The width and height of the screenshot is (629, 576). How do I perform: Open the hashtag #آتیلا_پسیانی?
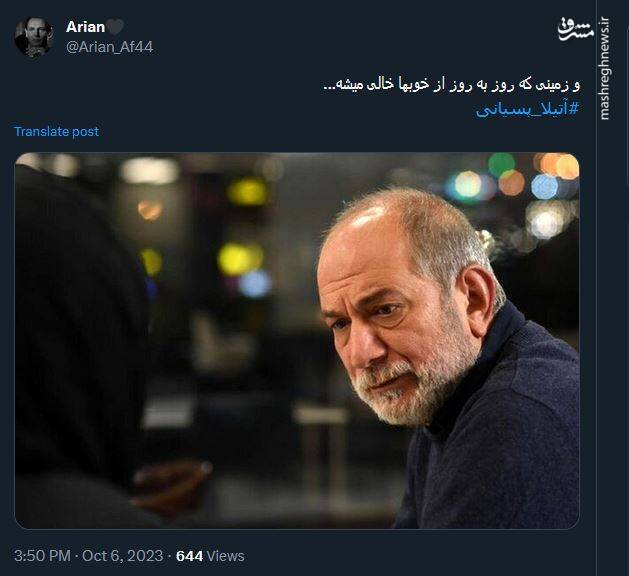(528, 109)
